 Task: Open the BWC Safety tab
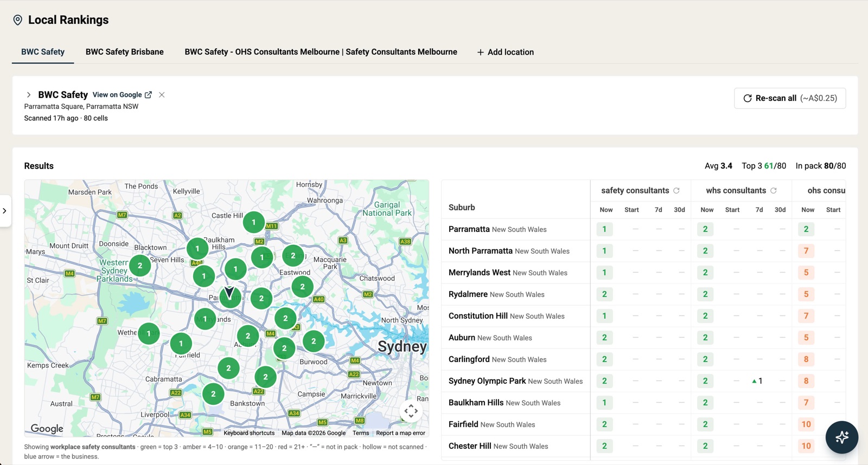43,52
